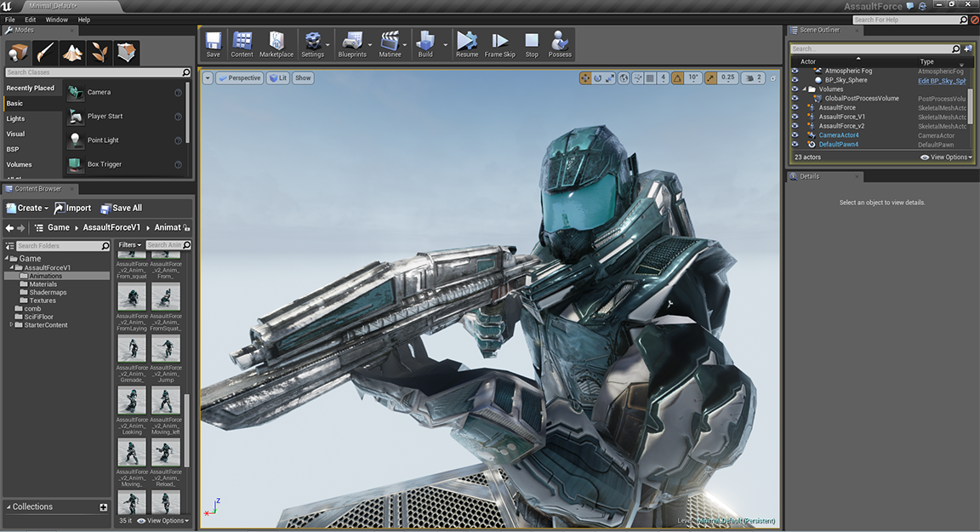Toggle visibility of CameraActor4
980x532 pixels.
tap(795, 135)
